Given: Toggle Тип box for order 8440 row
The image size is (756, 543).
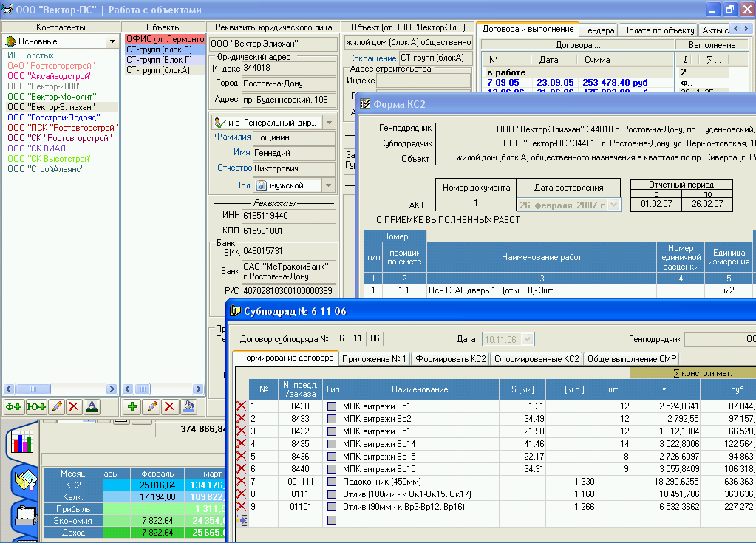Looking at the screenshot, I should [x=332, y=469].
